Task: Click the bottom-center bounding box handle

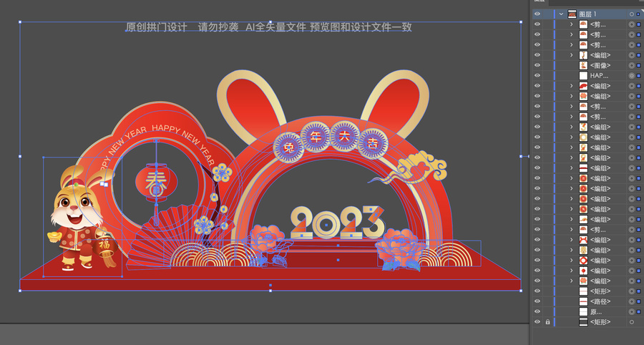Action: [x=270, y=291]
